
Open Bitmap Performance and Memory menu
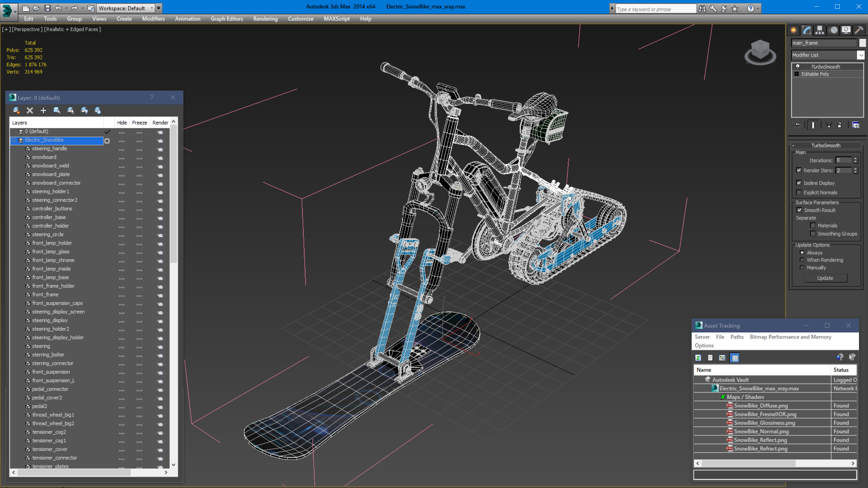(x=791, y=337)
